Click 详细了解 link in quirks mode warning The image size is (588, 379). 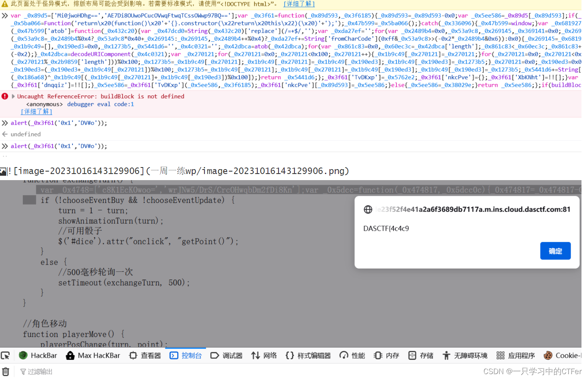click(299, 4)
